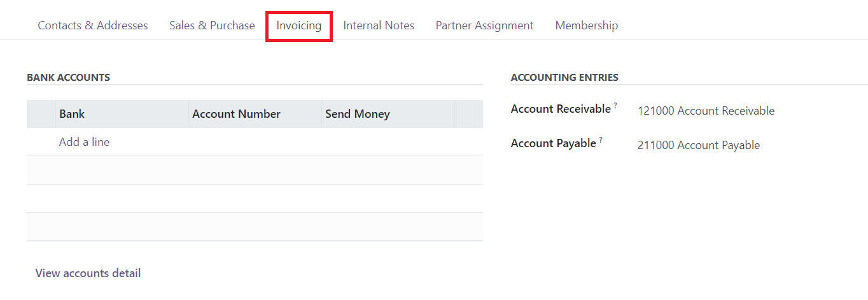Viewport: 868px width, 300px height.
Task: Click the first empty row below Add a line
Action: pos(255,170)
